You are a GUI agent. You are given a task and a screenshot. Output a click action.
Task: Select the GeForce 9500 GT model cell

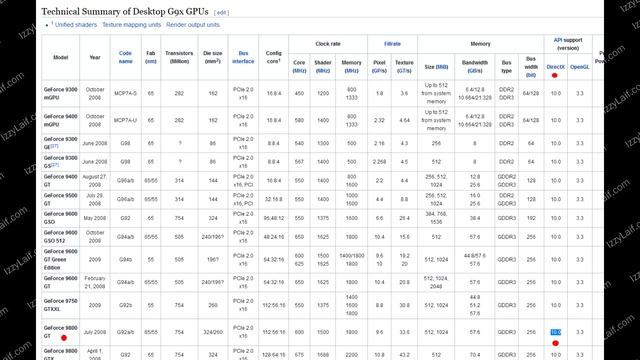point(60,199)
